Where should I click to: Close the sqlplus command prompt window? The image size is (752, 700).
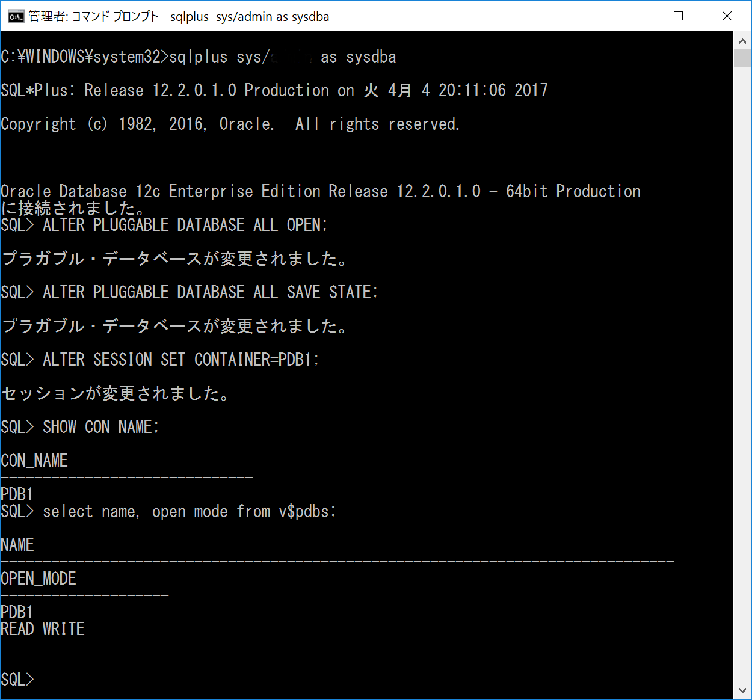727,16
